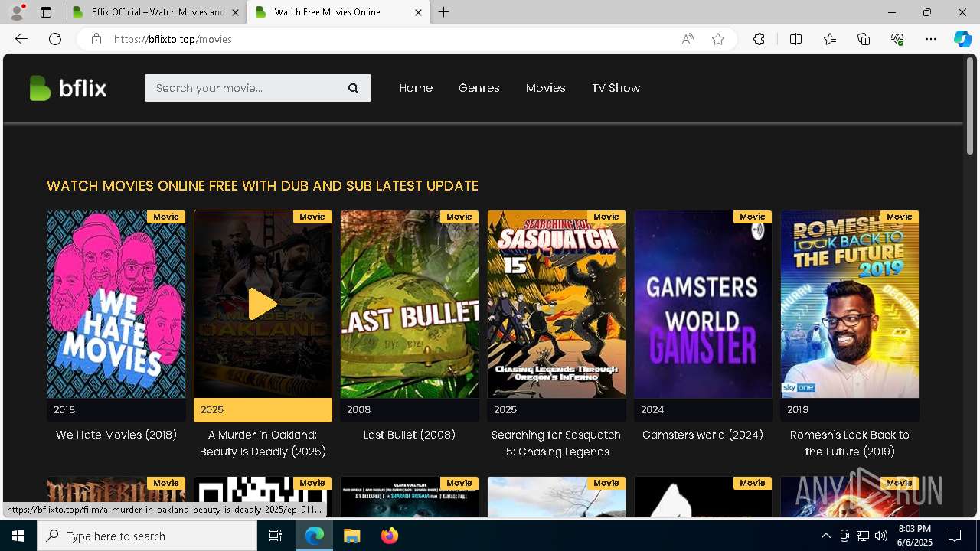Click the search magnifier icon

click(354, 88)
